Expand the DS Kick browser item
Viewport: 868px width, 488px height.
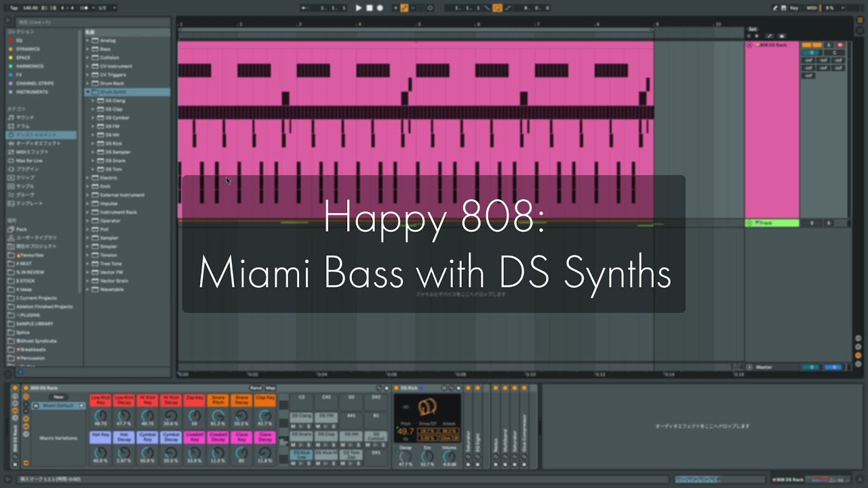(94, 144)
